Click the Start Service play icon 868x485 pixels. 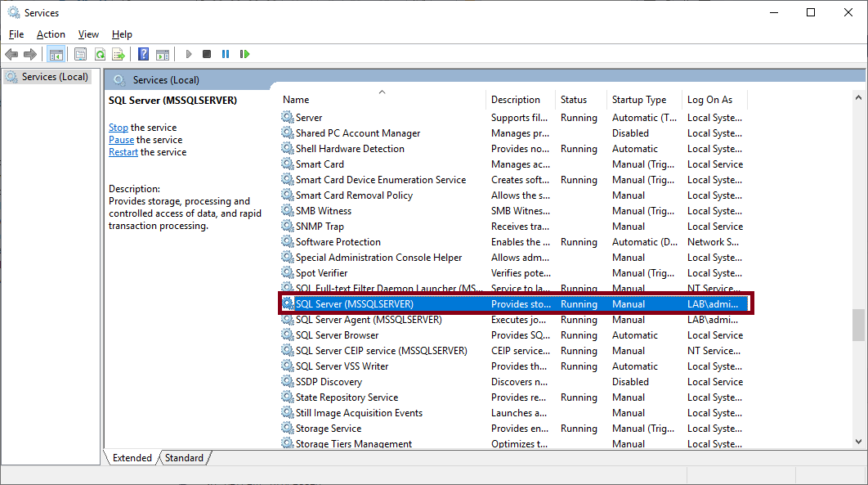189,54
